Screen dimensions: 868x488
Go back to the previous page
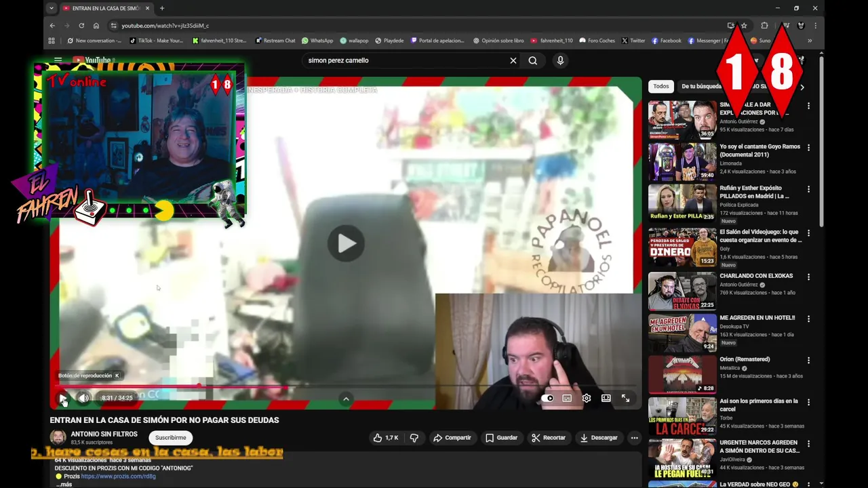52,26
